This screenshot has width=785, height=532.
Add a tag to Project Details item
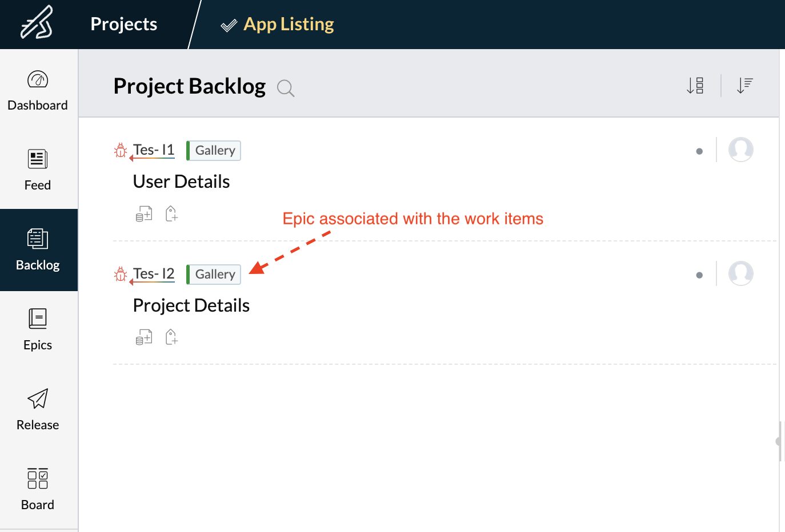[171, 337]
